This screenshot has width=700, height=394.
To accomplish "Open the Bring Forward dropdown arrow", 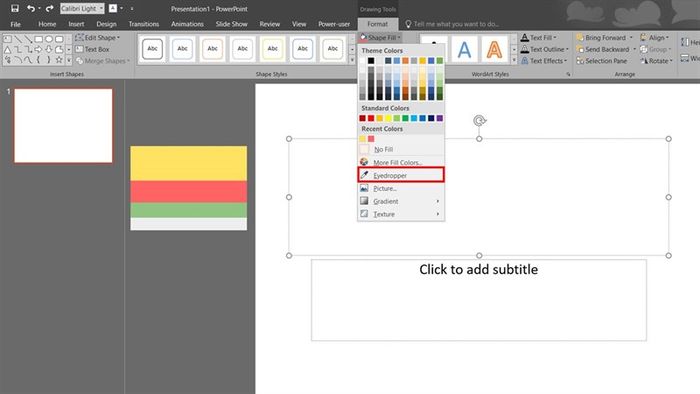I will [631, 37].
